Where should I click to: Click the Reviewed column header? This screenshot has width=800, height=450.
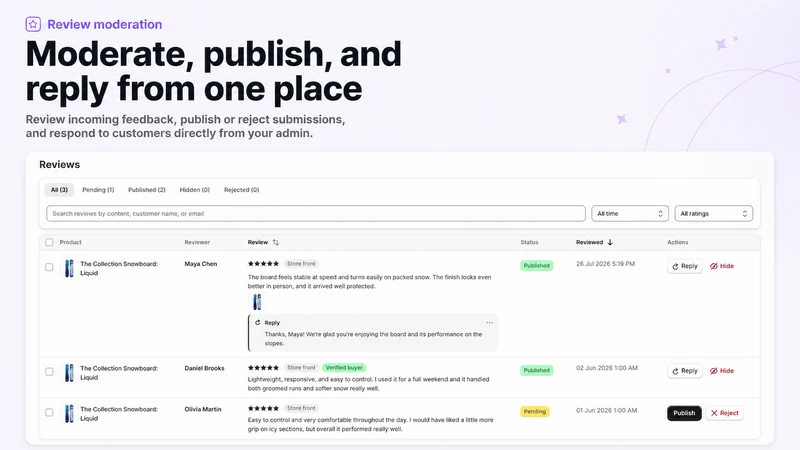point(589,242)
